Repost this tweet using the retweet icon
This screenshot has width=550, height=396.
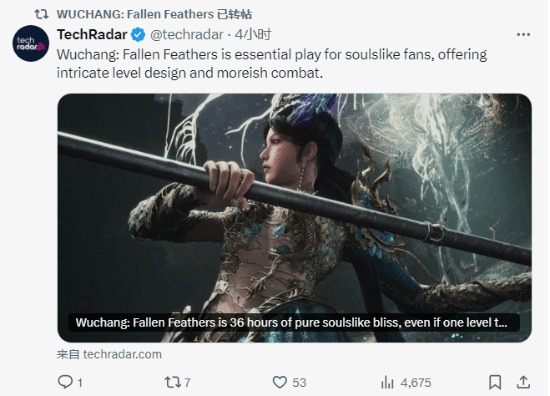(173, 382)
